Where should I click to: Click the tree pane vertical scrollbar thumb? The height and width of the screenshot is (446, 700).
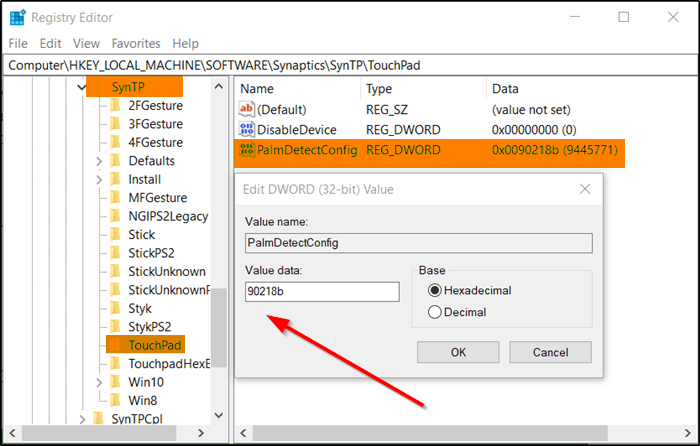pos(218,328)
